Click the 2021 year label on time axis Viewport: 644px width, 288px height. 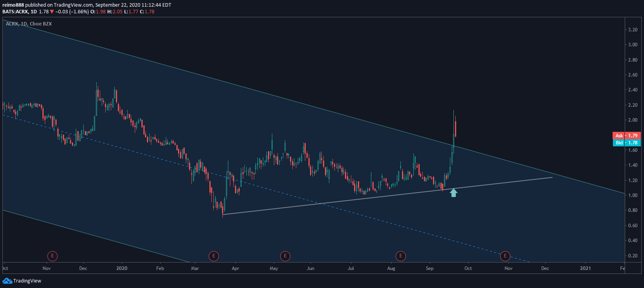pyautogui.click(x=585, y=268)
